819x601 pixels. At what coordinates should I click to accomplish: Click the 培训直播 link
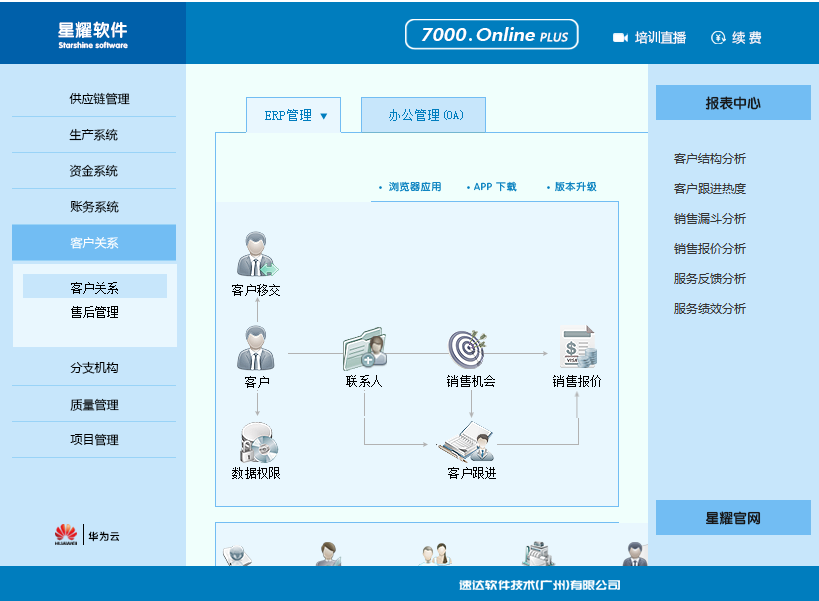pyautogui.click(x=660, y=38)
